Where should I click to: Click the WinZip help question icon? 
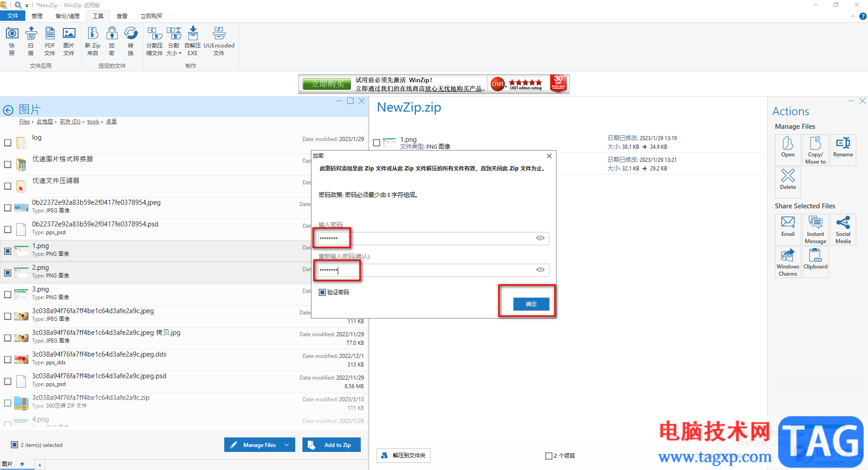tap(863, 16)
